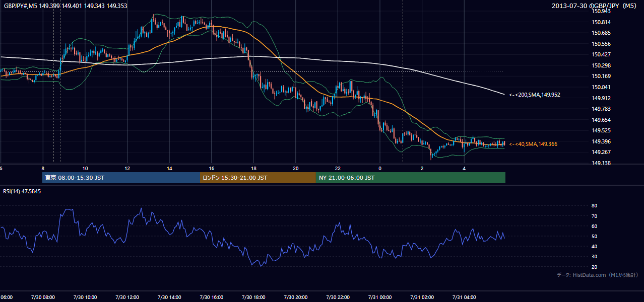Viewport: 644px width, 302px height.
Task: Click the 7/30 10:00 time axis label
Action: coord(85,297)
